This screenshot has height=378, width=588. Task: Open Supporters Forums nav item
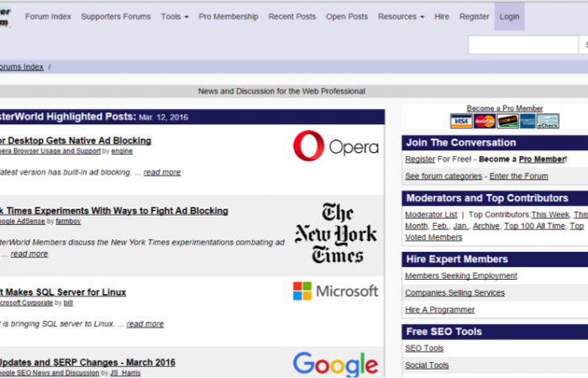(116, 17)
